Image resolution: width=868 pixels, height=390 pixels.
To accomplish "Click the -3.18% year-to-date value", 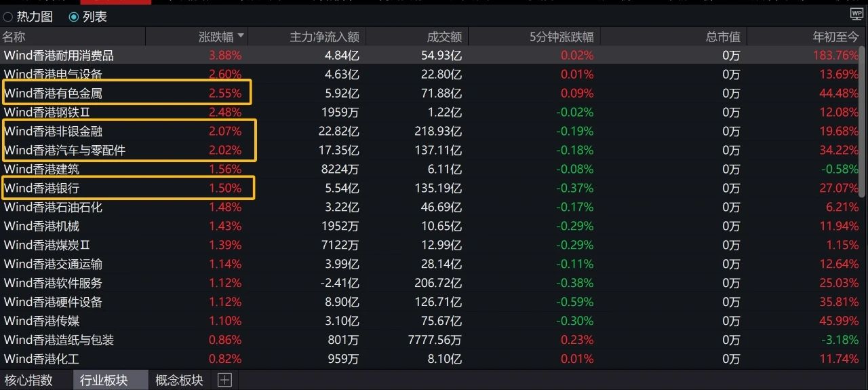I will click(840, 340).
